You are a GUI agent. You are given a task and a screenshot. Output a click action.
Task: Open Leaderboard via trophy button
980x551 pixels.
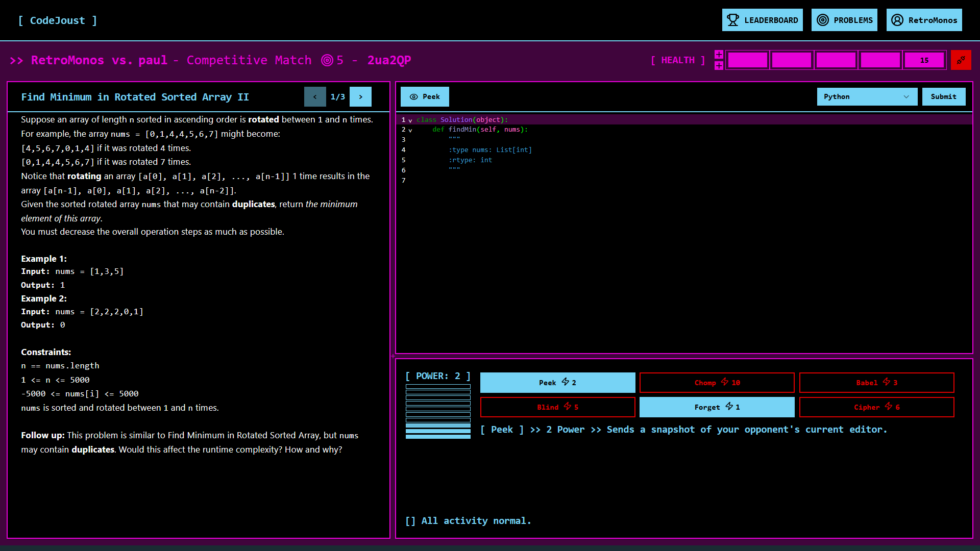tap(762, 20)
